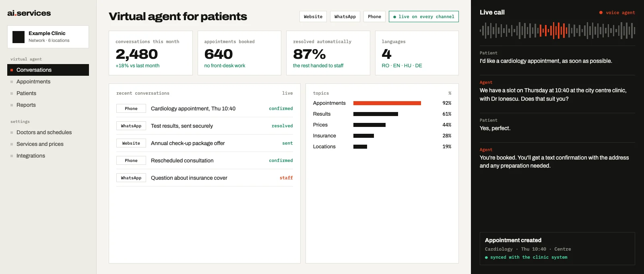
Task: Open the Cardiology appointment Thu 10:40 conversation
Action: tap(204, 108)
